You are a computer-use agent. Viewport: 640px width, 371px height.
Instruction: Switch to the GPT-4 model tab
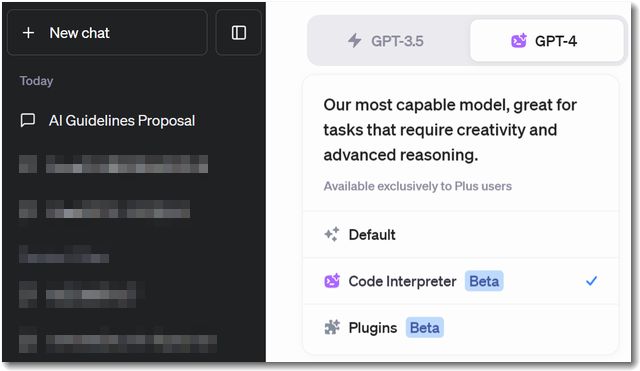(x=547, y=41)
